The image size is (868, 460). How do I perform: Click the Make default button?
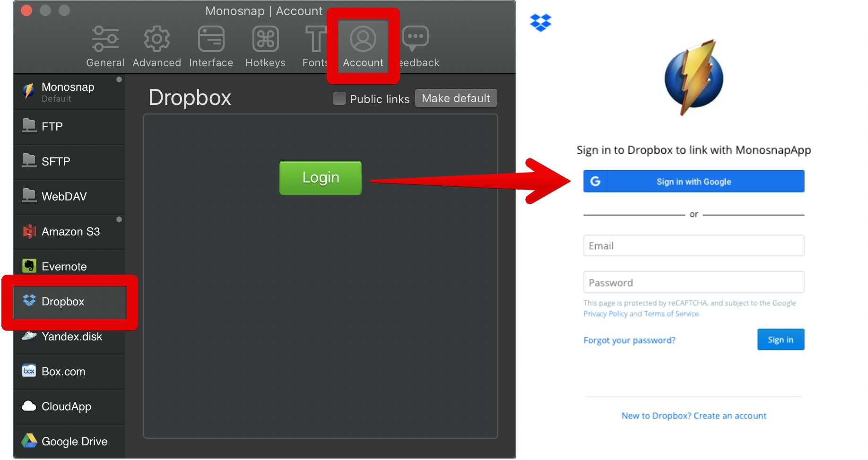coord(456,98)
